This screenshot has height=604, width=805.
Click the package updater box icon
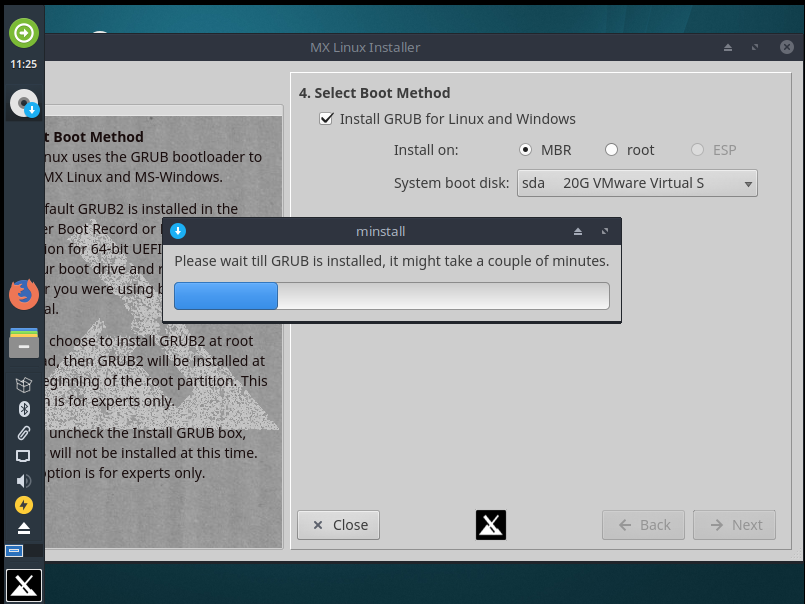point(24,385)
